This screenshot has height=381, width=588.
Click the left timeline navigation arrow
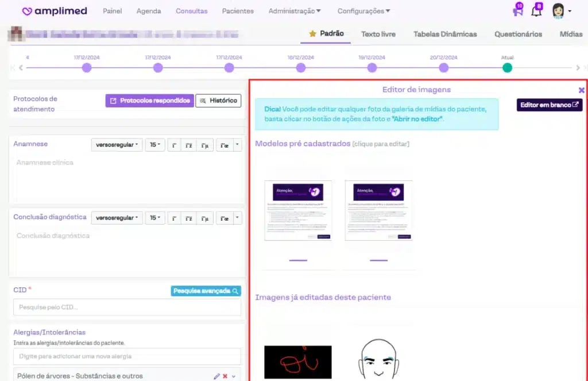coord(21,67)
